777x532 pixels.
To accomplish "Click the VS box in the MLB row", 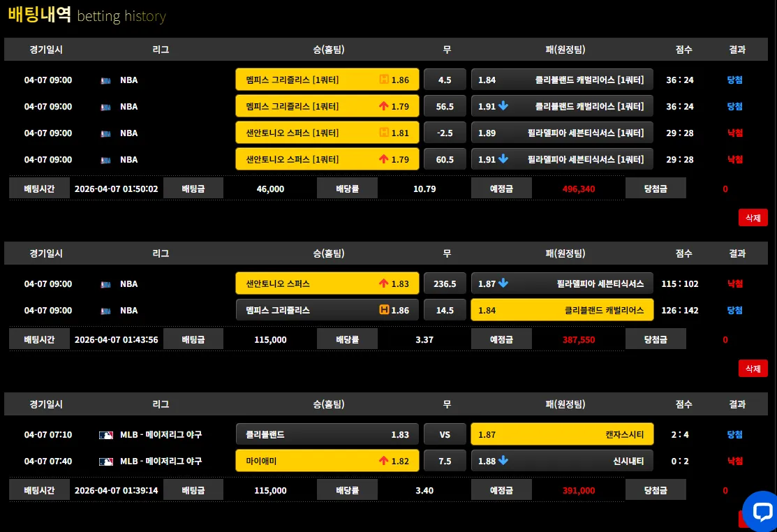I will (x=445, y=434).
